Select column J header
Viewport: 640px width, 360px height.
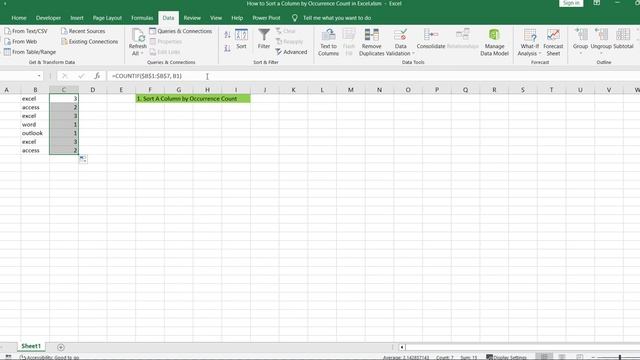tap(265, 90)
